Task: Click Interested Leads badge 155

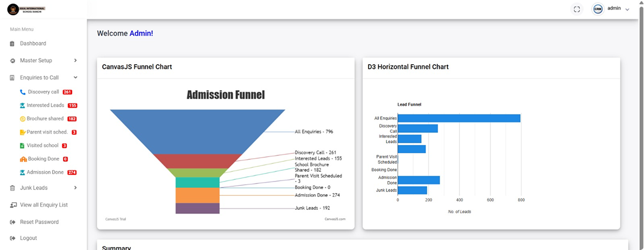Action: point(73,106)
